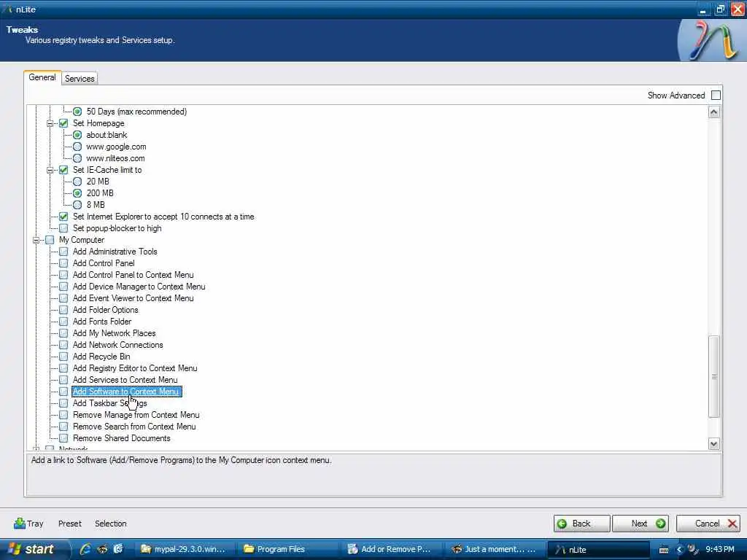Go Back to previous page
Image resolution: width=747 pixels, height=560 pixels.
(x=581, y=524)
